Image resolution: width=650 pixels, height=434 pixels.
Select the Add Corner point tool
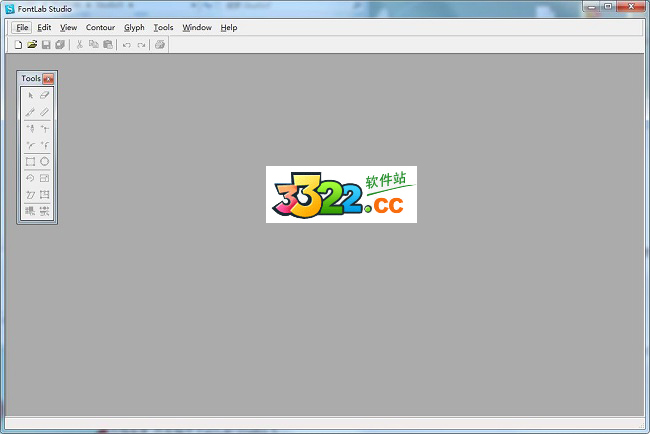44,129
